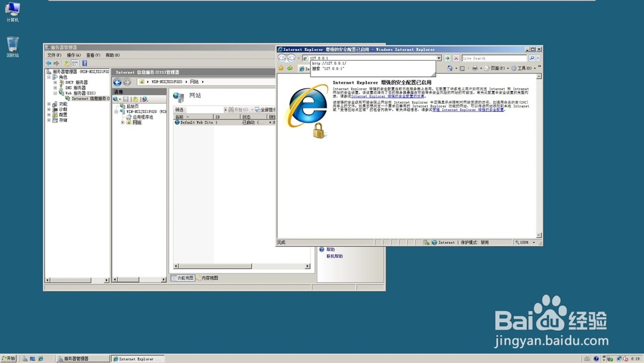Screen dimensions: 644x363
Task: Open the address bar dropdown arrow
Action: coord(439,59)
